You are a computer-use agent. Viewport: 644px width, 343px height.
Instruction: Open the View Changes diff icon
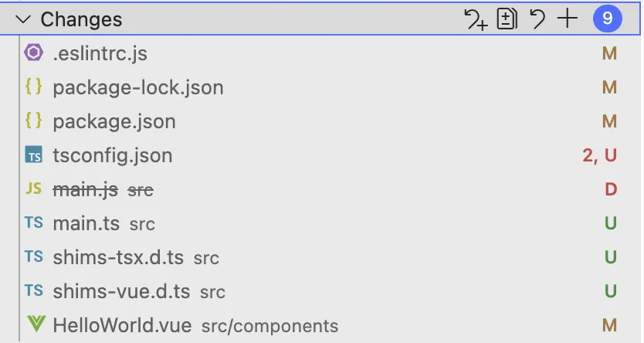tap(507, 19)
